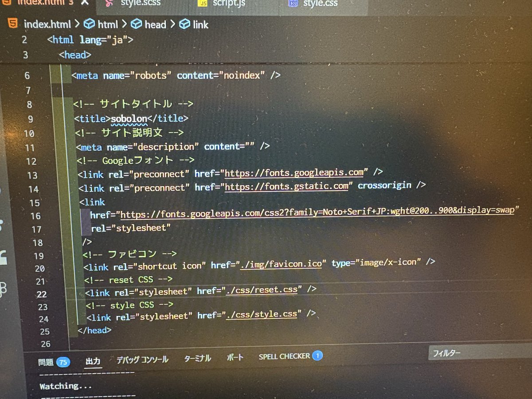Open the ポート ports panel tab
Viewport: 532px width, 399px height.
click(x=235, y=357)
